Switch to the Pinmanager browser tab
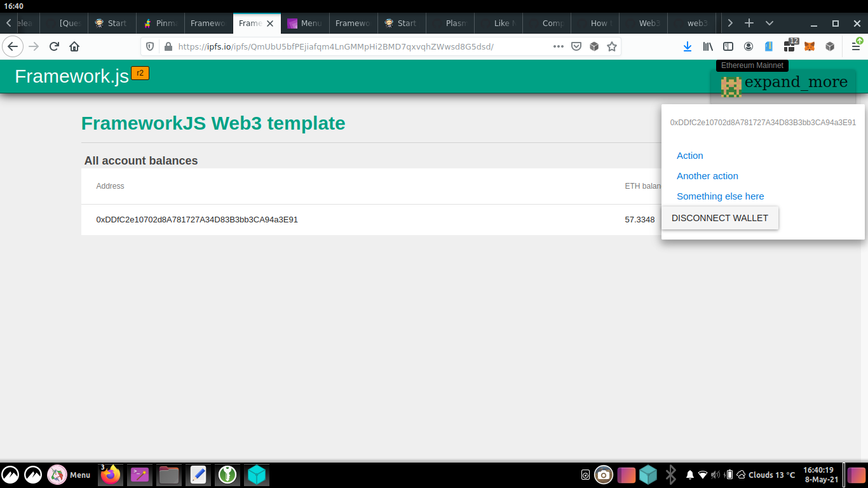Image resolution: width=868 pixels, height=488 pixels. (160, 23)
